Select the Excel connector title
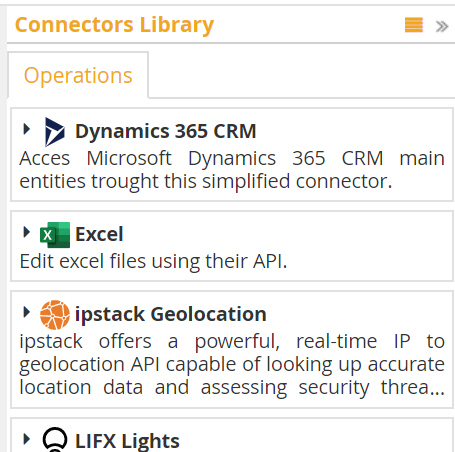This screenshot has height=452, width=455. click(x=99, y=234)
